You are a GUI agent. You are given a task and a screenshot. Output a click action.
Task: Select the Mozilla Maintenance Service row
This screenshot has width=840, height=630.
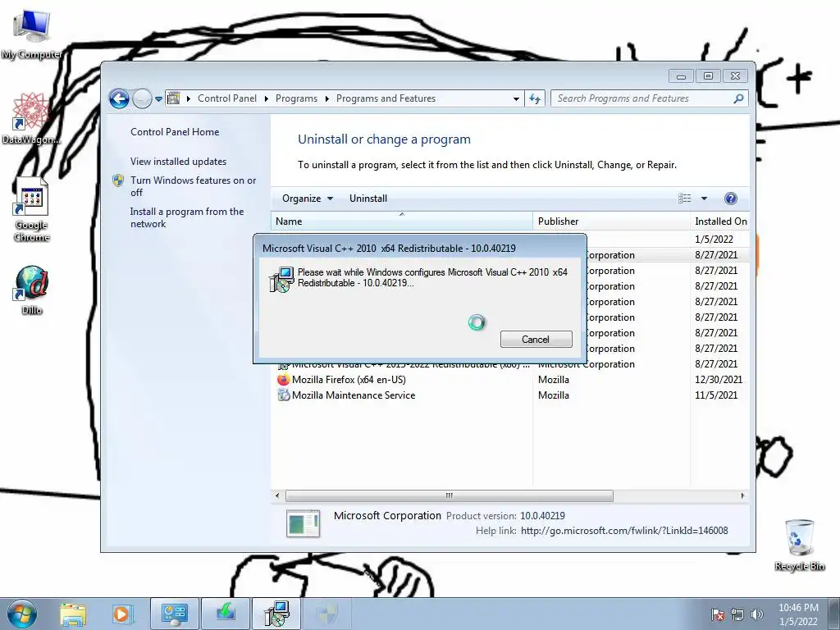pos(510,395)
